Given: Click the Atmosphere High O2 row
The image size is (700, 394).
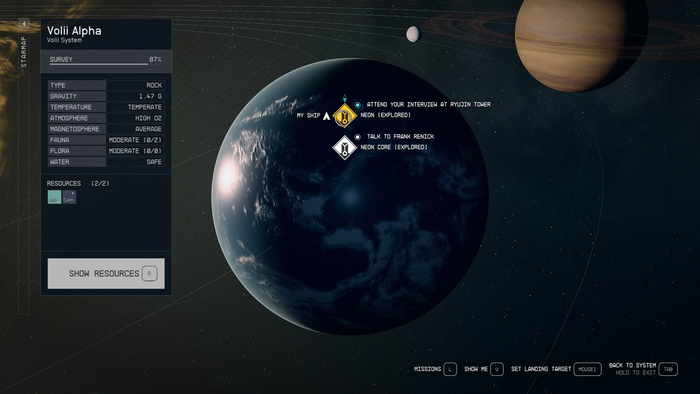Looking at the screenshot, I should click(106, 118).
